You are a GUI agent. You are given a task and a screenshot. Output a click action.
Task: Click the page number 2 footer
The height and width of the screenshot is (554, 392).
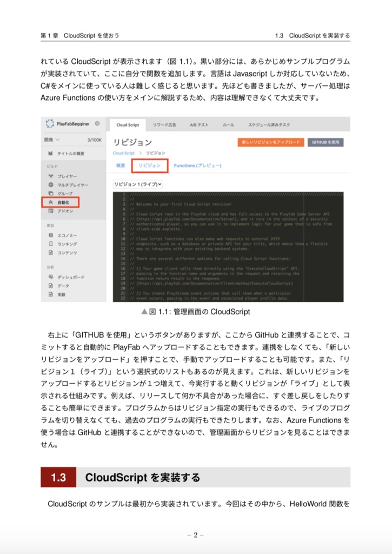point(195,535)
